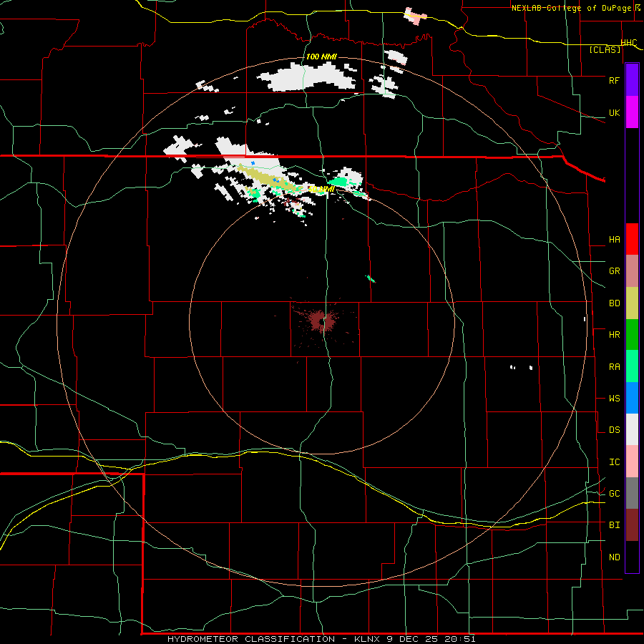Click the 50 NMI range ring label
Viewport: 644px width, 644px height.
click(x=321, y=190)
